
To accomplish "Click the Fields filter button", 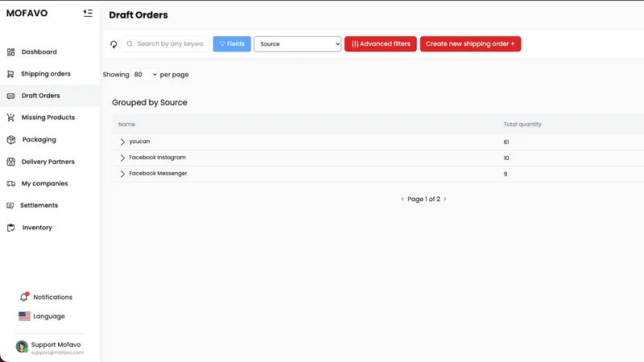I will (232, 44).
